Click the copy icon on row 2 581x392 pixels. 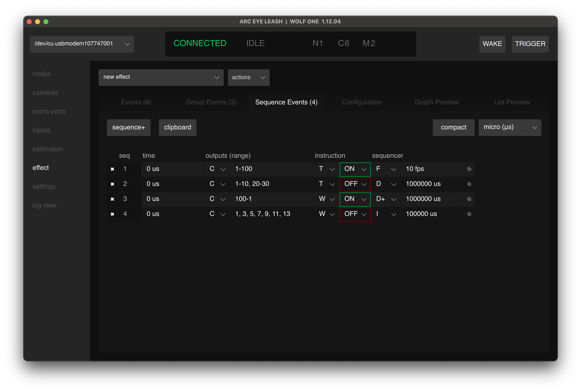tap(469, 184)
